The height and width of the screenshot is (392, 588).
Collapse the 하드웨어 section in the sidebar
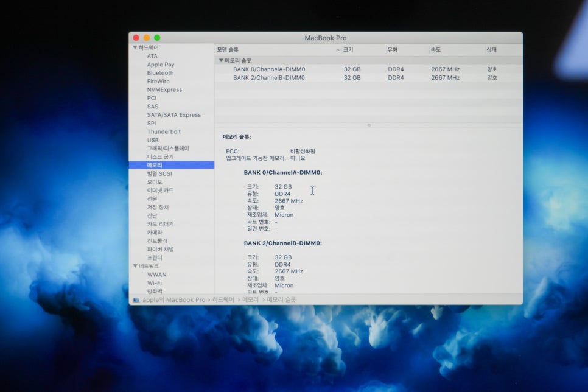point(135,47)
